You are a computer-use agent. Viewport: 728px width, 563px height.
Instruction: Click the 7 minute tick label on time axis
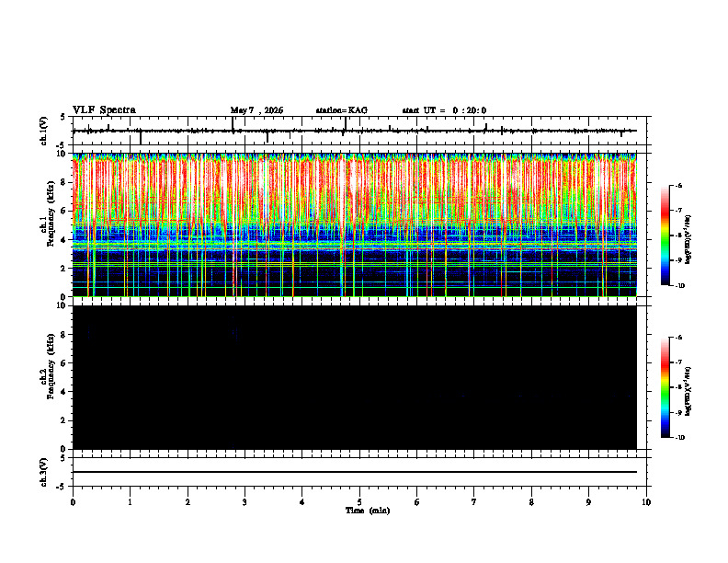[x=474, y=502]
